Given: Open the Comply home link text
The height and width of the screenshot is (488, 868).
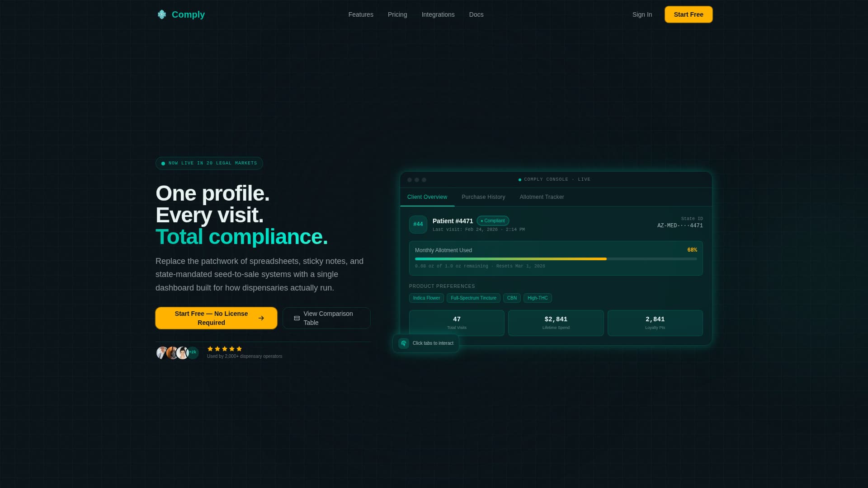Looking at the screenshot, I should click(x=188, y=14).
